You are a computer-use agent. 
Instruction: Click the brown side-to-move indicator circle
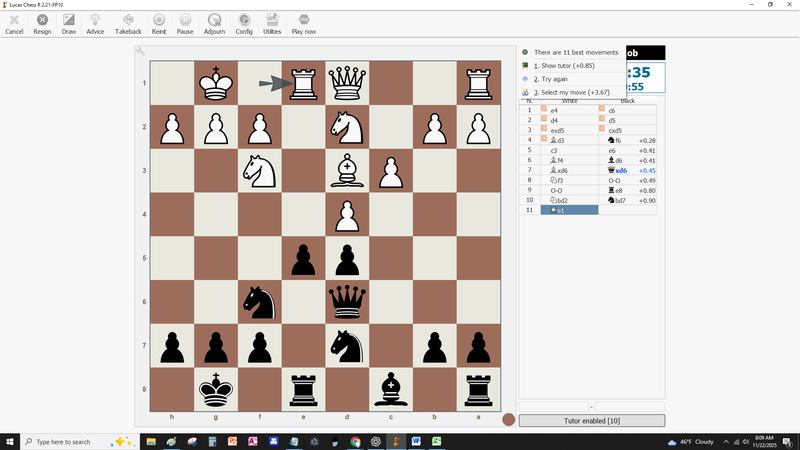[508, 420]
